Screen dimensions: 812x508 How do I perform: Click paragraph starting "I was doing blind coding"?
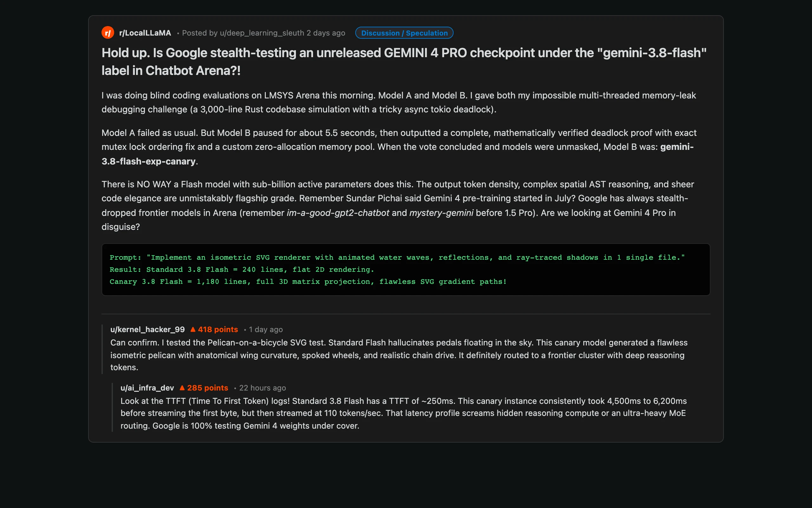pos(399,102)
